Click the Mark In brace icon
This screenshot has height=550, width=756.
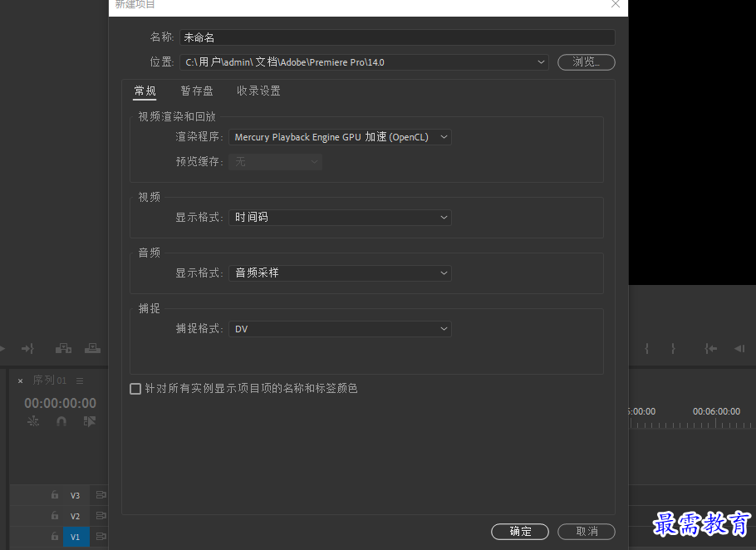[646, 348]
